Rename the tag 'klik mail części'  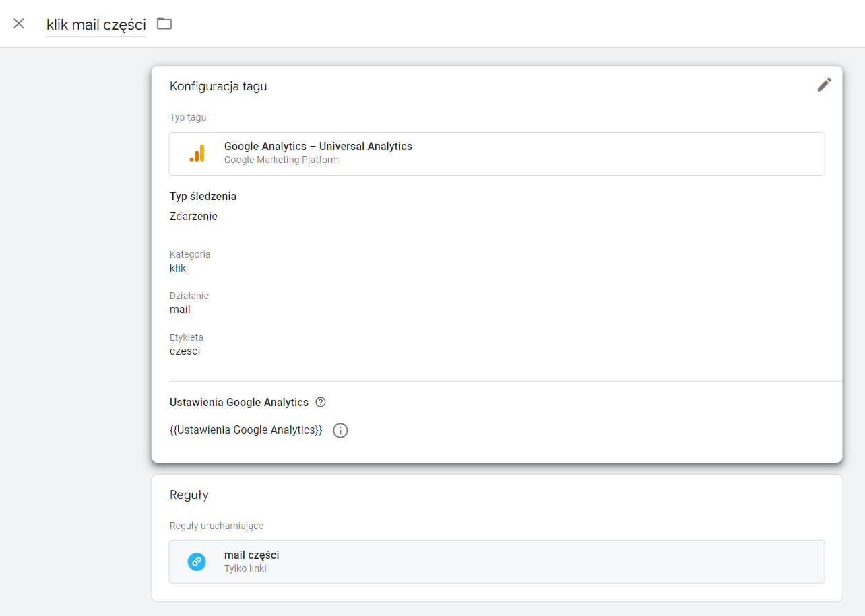(x=96, y=25)
